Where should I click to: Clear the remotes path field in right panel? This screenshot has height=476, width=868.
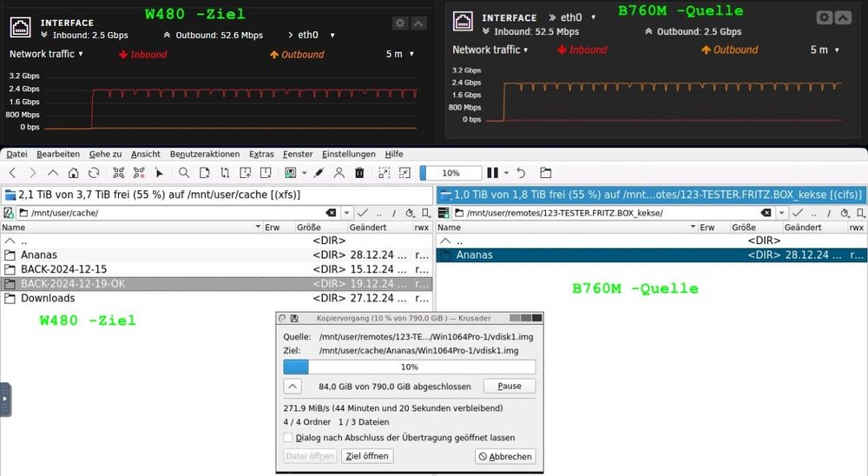pyautogui.click(x=766, y=213)
